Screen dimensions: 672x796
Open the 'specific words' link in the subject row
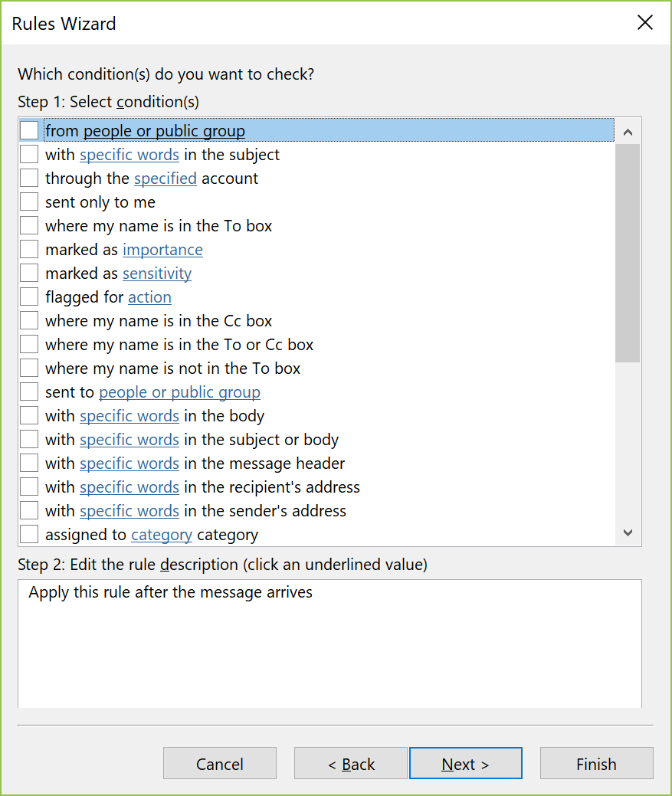(x=129, y=155)
